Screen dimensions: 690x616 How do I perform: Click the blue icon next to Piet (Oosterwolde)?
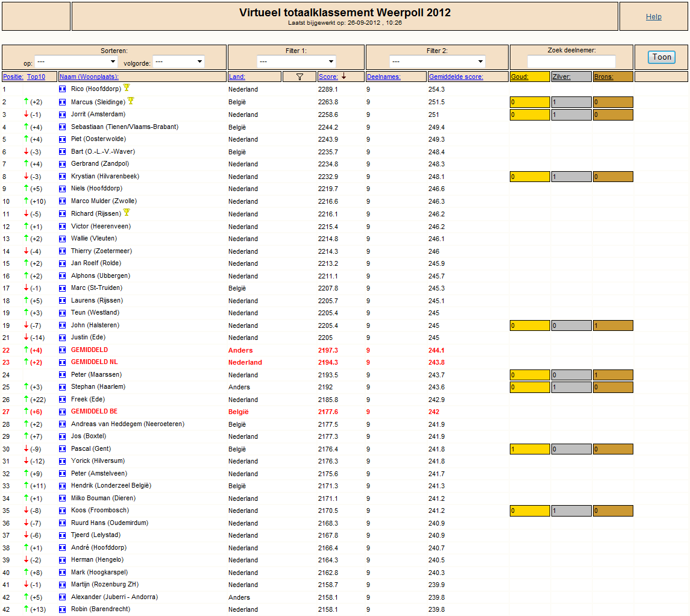pyautogui.click(x=63, y=139)
